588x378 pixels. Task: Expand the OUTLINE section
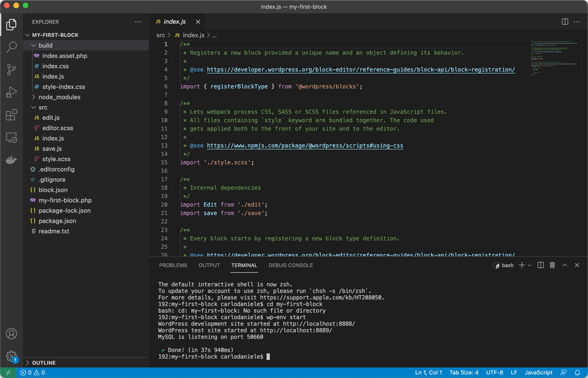pos(28,362)
